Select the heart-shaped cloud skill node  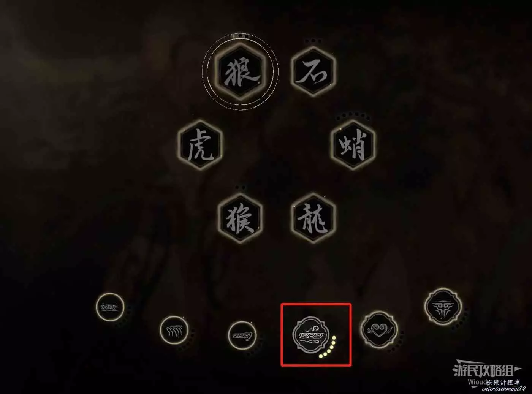pyautogui.click(x=378, y=329)
